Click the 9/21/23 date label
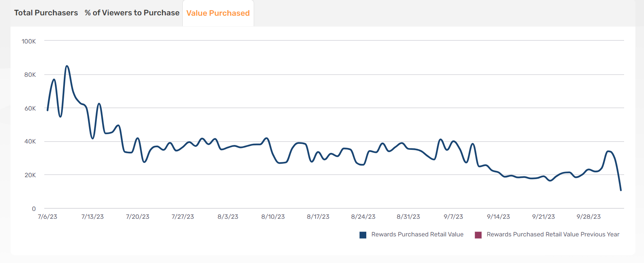The height and width of the screenshot is (263, 644). (543, 217)
